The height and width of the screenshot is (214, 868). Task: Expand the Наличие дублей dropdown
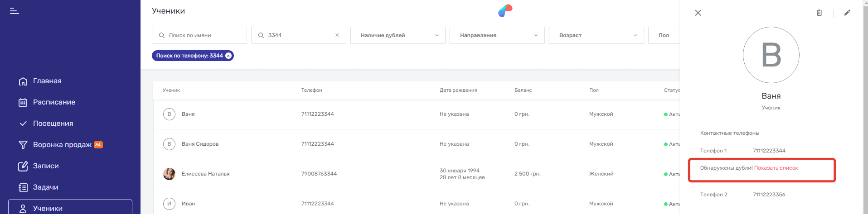[x=398, y=35]
